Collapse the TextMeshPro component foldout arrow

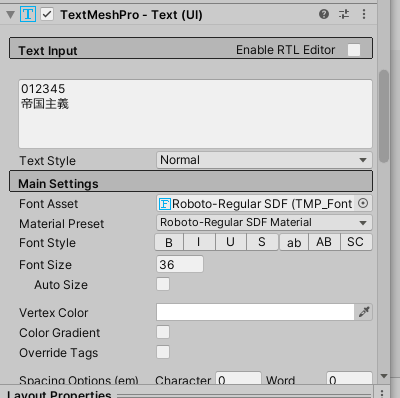11,15
